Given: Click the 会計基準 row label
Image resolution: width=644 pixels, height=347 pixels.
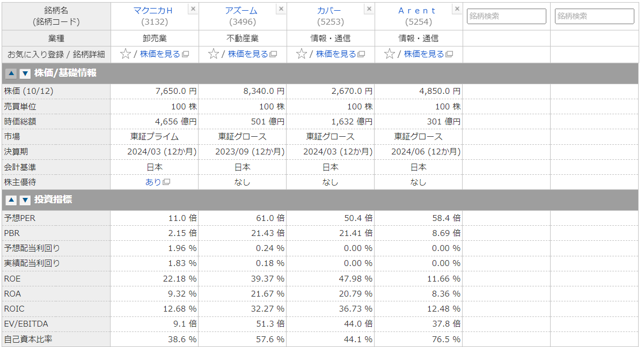Looking at the screenshot, I should click(x=20, y=167).
